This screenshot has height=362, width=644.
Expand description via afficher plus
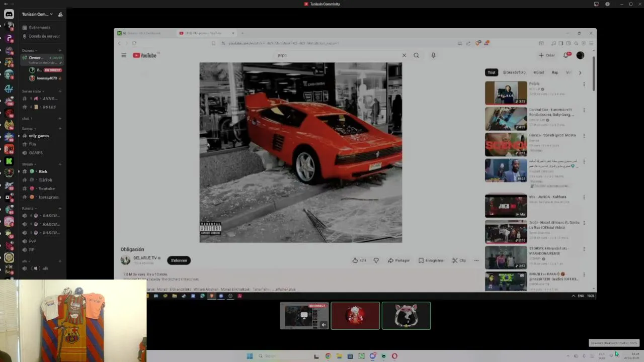(285, 290)
